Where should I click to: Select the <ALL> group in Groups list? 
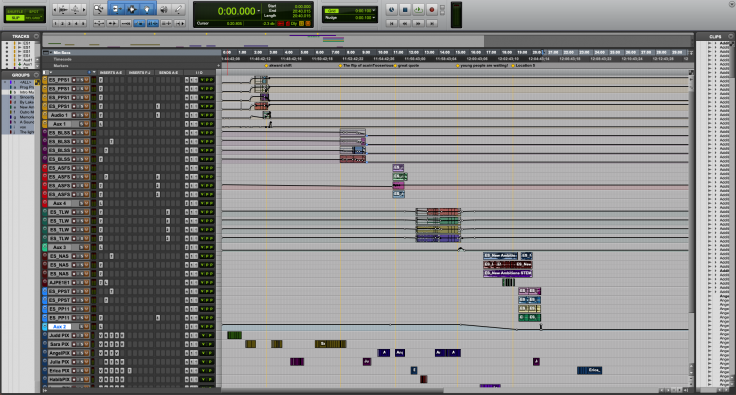pos(25,82)
